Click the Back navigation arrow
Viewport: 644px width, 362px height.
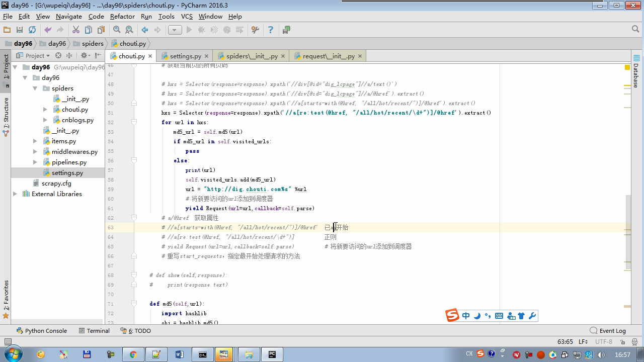point(145,30)
